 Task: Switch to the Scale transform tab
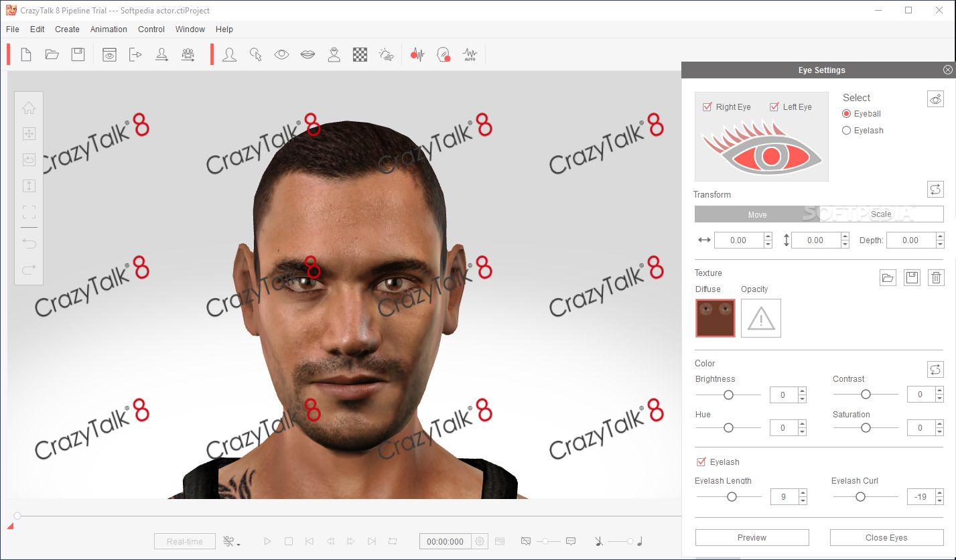click(x=882, y=214)
